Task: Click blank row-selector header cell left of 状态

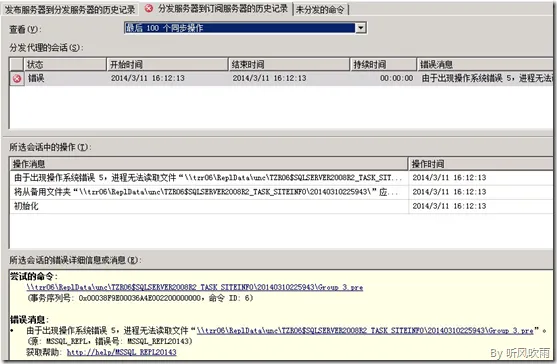Action: click(x=17, y=64)
